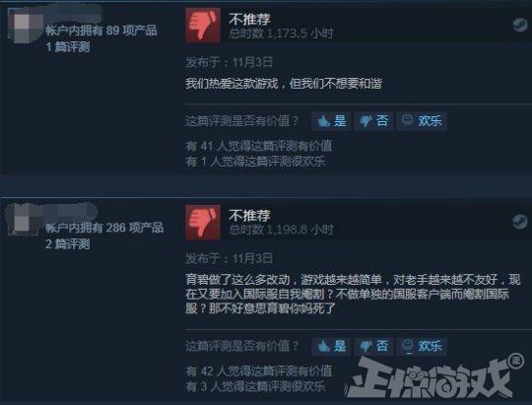Mark the first review as 欢乐 (funny)

pyautogui.click(x=422, y=120)
